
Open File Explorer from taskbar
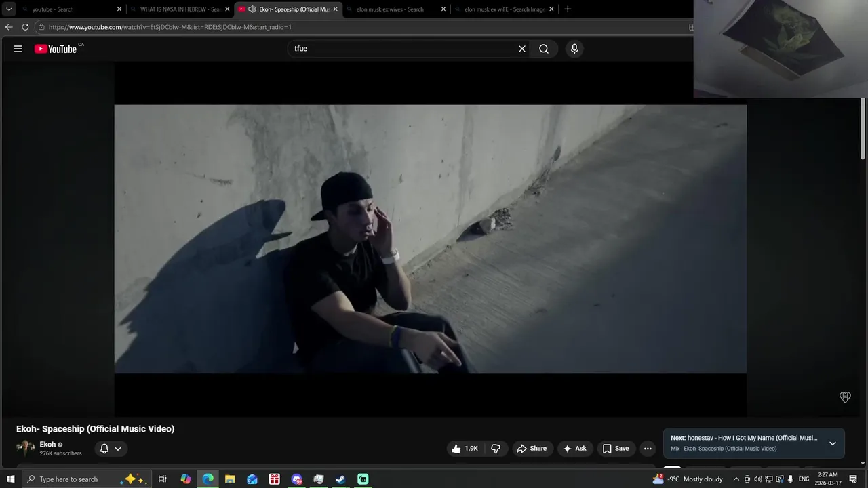[x=230, y=479]
